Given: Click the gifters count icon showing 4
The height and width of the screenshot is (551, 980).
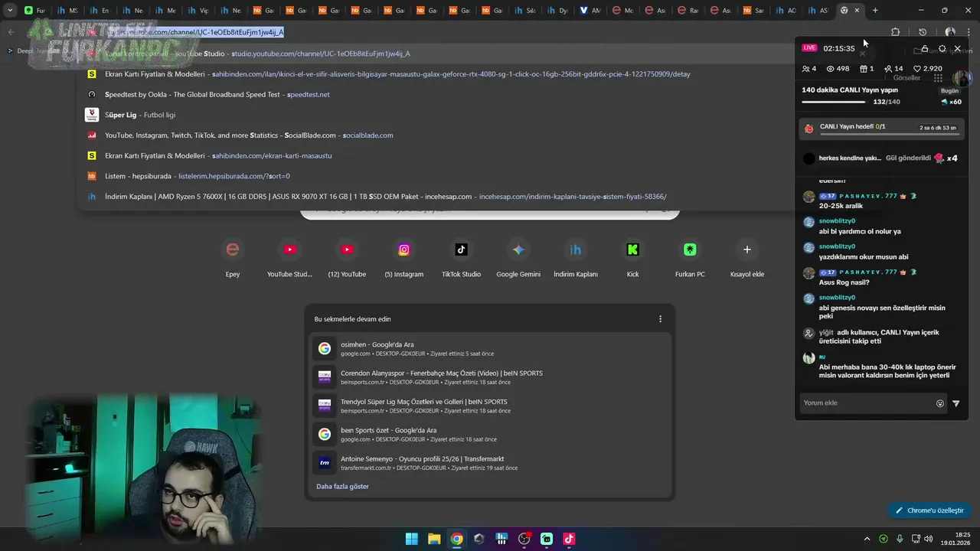Looking at the screenshot, I should click(x=809, y=69).
